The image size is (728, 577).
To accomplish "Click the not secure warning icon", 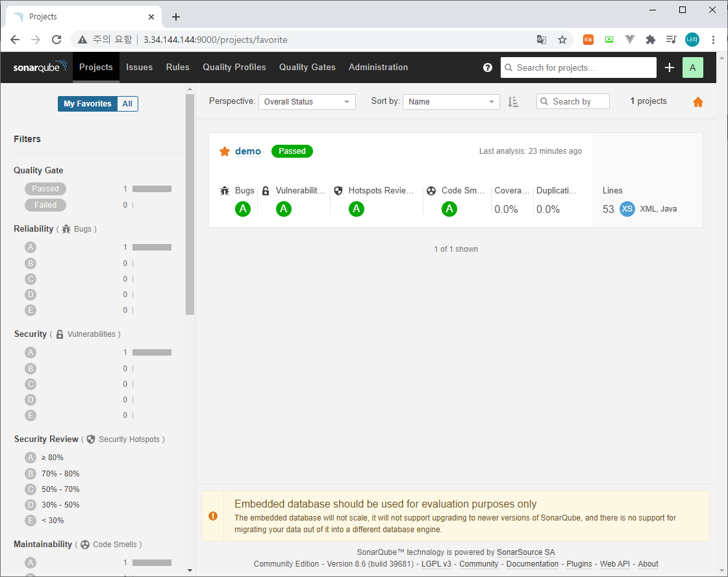I will pos(82,40).
